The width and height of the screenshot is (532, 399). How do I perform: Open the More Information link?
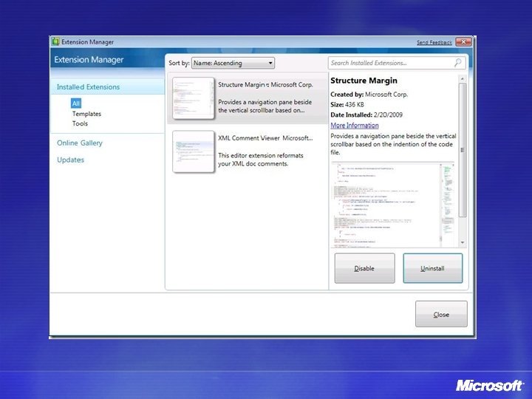coord(355,125)
